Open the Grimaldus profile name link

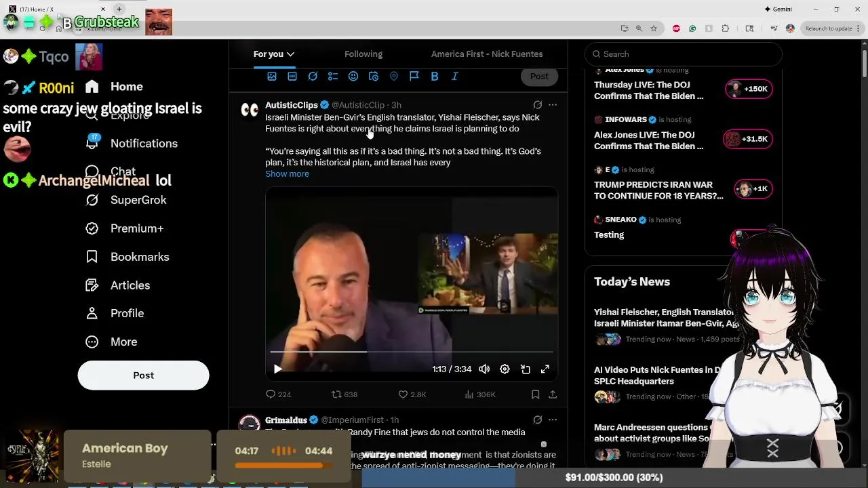[x=286, y=420]
